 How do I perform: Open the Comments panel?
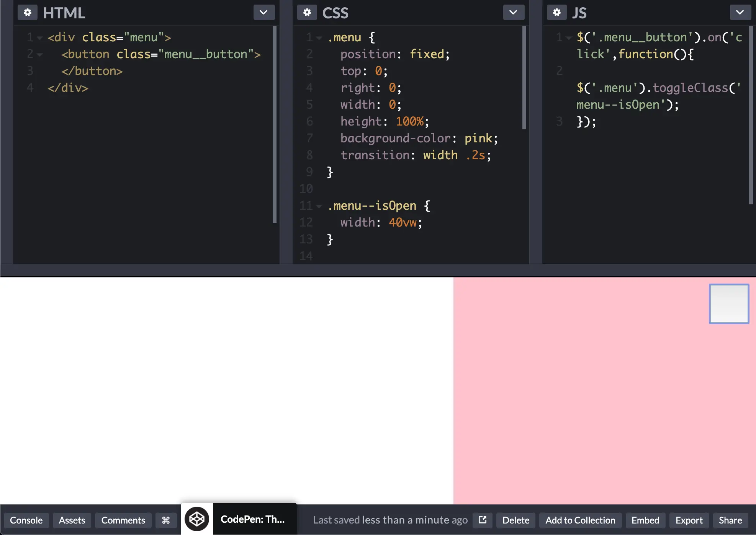pos(123,520)
